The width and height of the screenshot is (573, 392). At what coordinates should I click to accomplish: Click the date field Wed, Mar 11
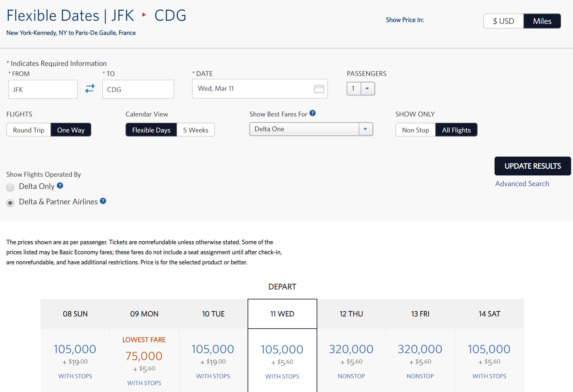point(260,89)
